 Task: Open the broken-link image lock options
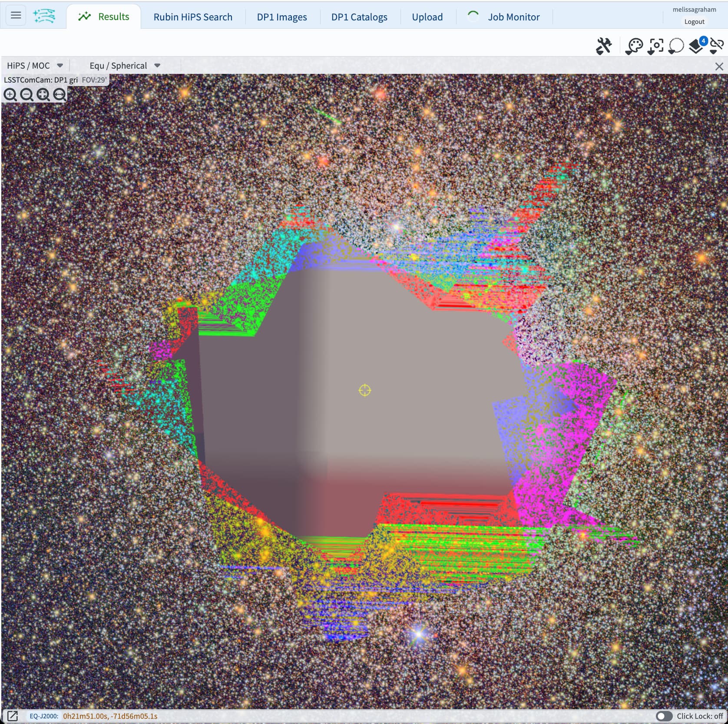717,46
